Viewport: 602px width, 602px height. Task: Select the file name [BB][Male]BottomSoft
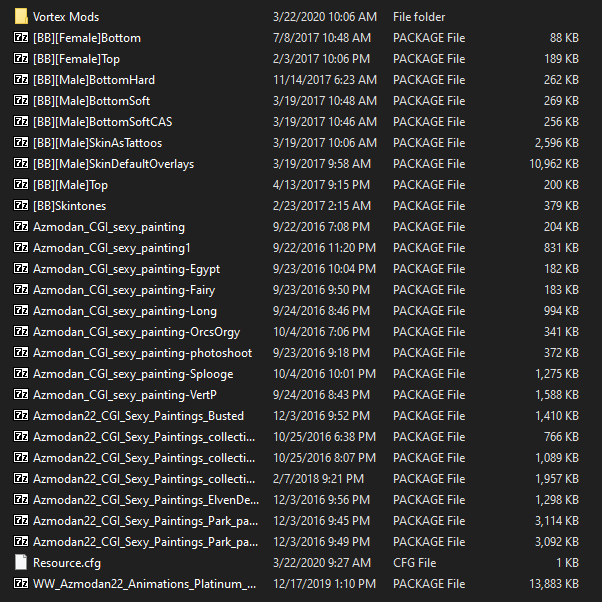91,101
